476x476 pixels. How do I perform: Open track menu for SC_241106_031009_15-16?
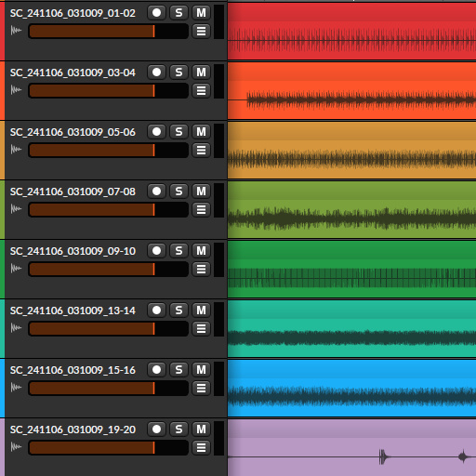pos(201,388)
